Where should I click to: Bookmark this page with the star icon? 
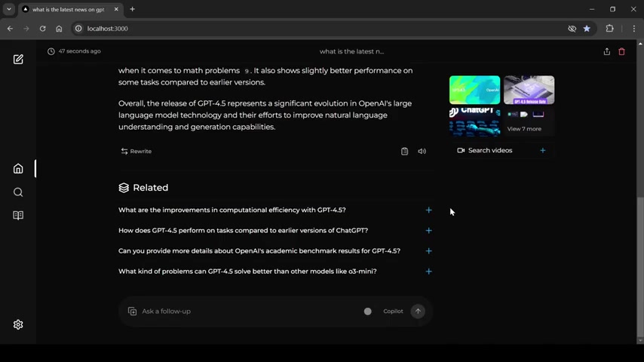(587, 29)
